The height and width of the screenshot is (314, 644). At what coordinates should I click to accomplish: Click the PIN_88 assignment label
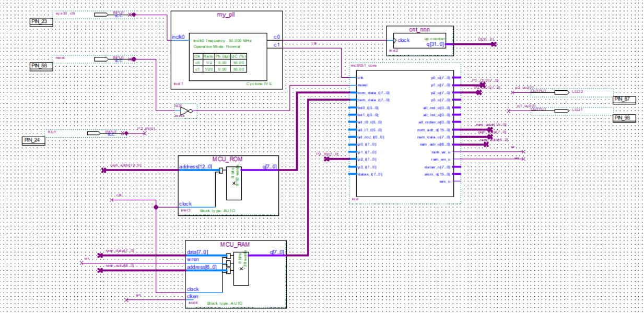42,66
